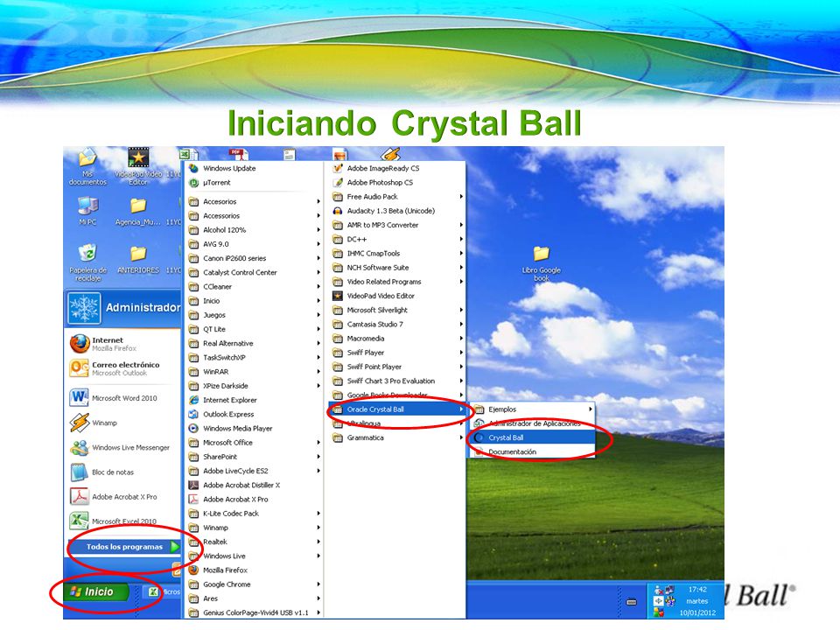The height and width of the screenshot is (630, 840).
Task: Open the Google Chrome program folder
Action: click(255, 584)
